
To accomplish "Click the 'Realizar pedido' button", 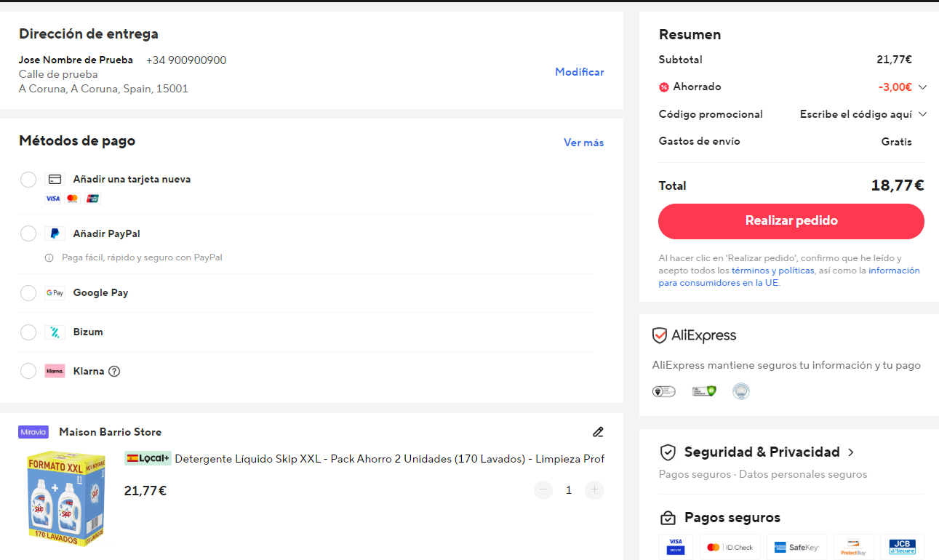I will click(791, 221).
